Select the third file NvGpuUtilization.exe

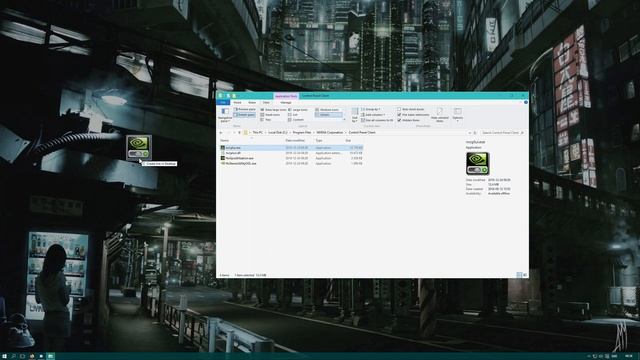291,158
